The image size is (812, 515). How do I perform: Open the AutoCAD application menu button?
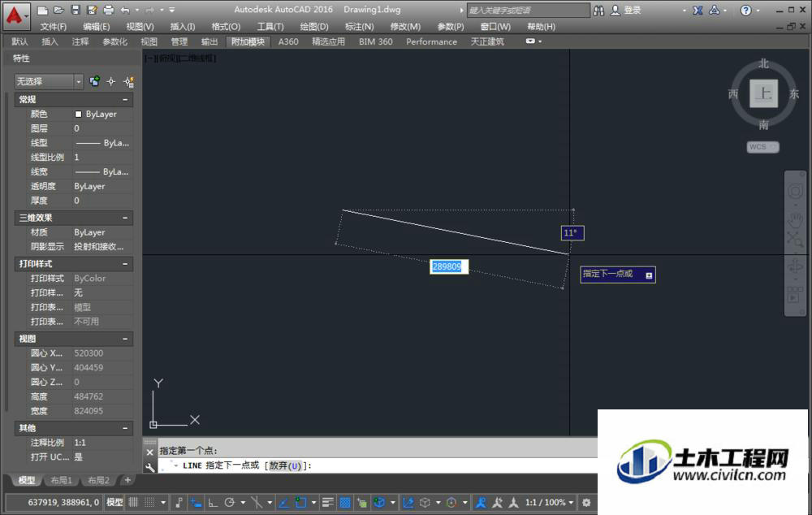[15, 15]
